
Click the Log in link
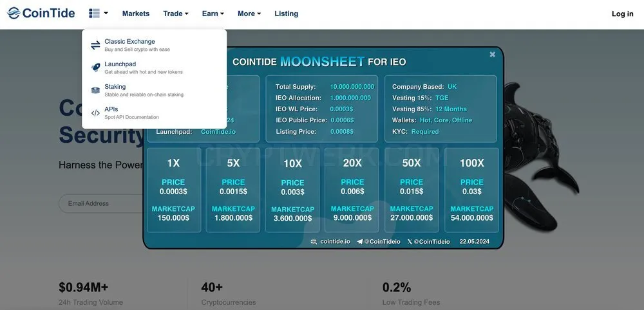point(622,14)
